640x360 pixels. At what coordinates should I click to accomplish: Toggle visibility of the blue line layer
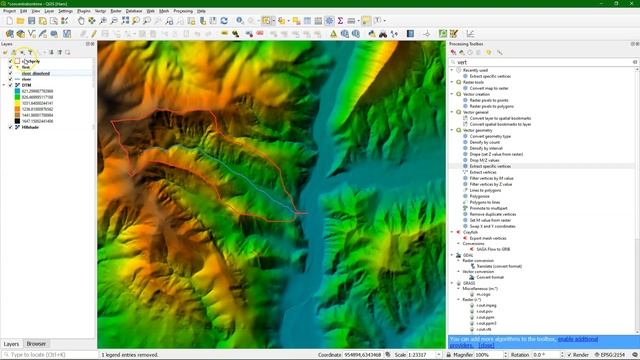11,79
